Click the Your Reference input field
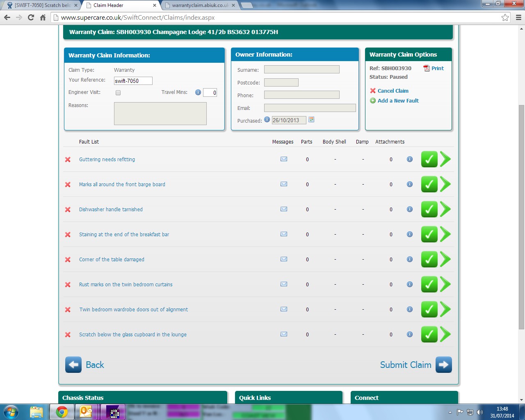 coord(133,81)
